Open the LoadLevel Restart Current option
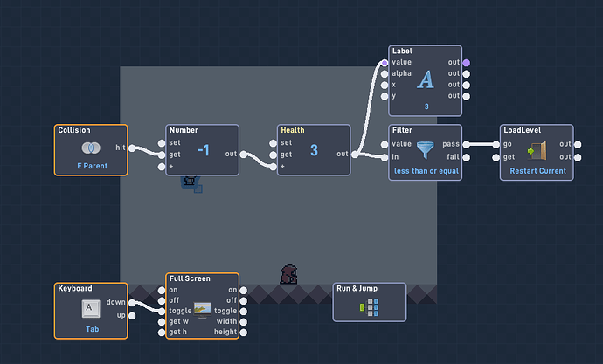This screenshot has height=364, width=603. click(537, 171)
